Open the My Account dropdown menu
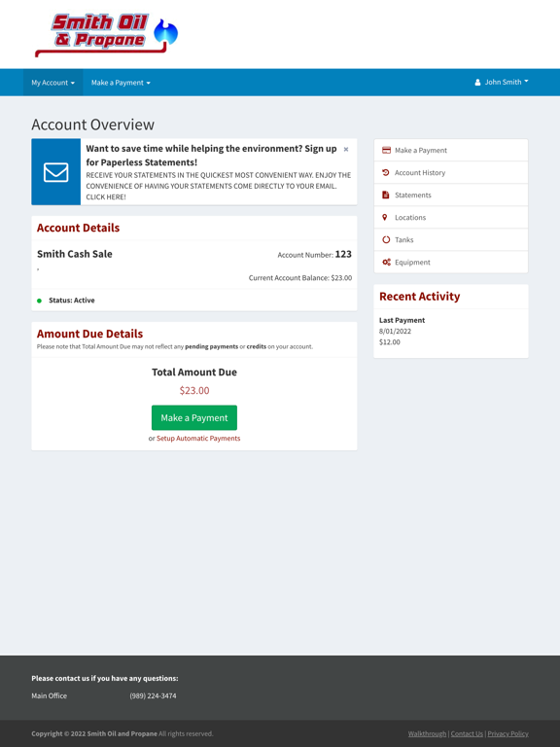 tap(52, 83)
